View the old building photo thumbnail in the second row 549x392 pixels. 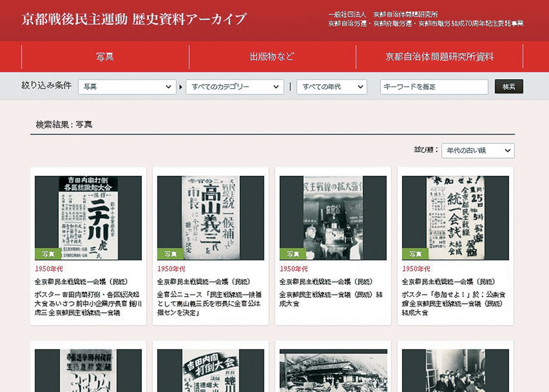[333, 370]
